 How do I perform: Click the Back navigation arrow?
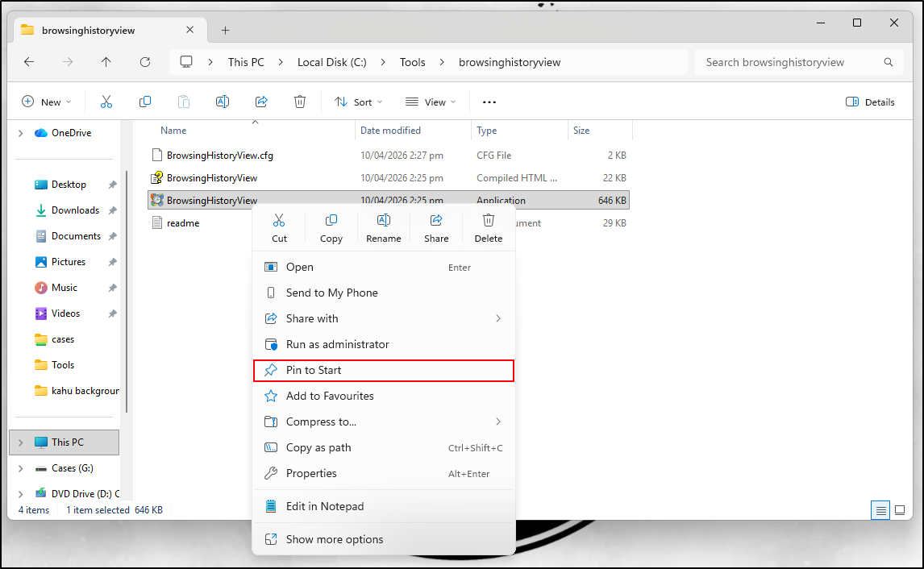[x=29, y=62]
